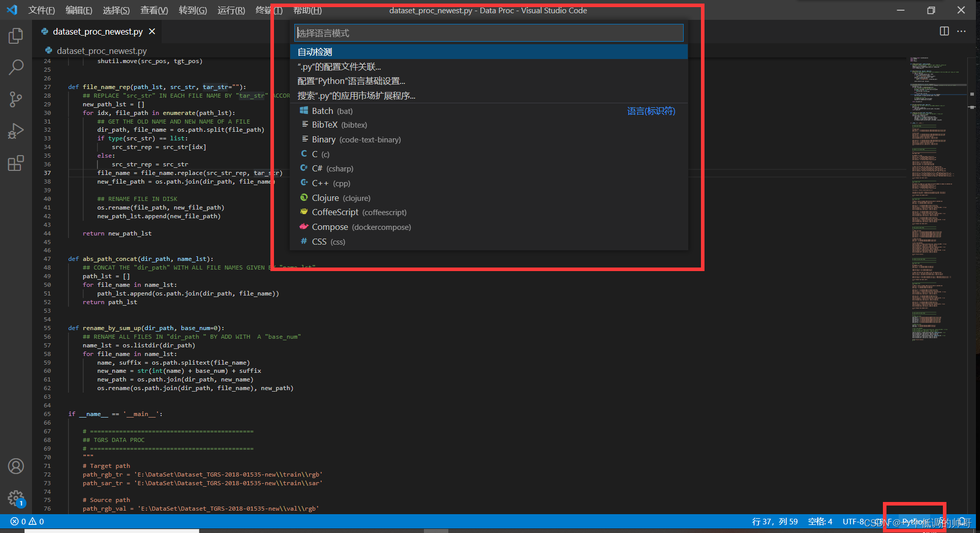
Task: Open the Explorer sidebar
Action: (16, 36)
